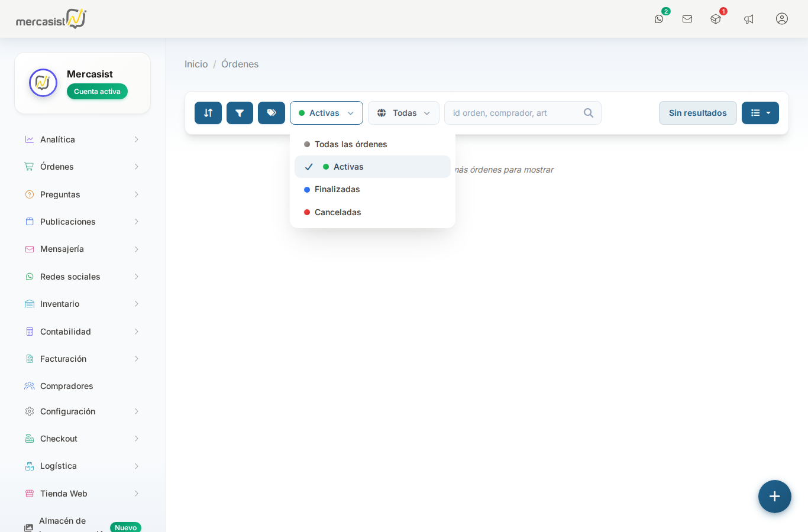Expand the Analítica sidebar menu

point(82,140)
